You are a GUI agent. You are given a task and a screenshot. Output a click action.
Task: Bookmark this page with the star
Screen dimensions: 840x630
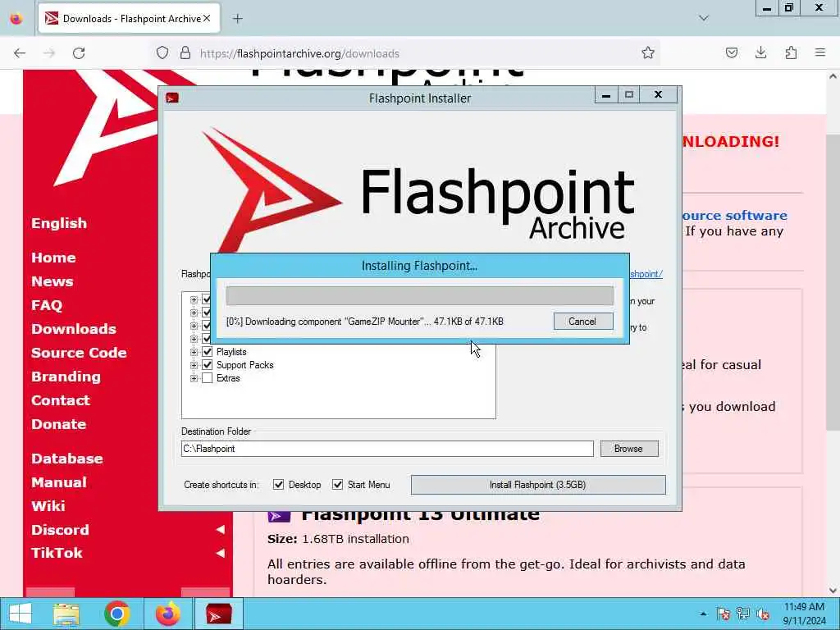pos(648,52)
